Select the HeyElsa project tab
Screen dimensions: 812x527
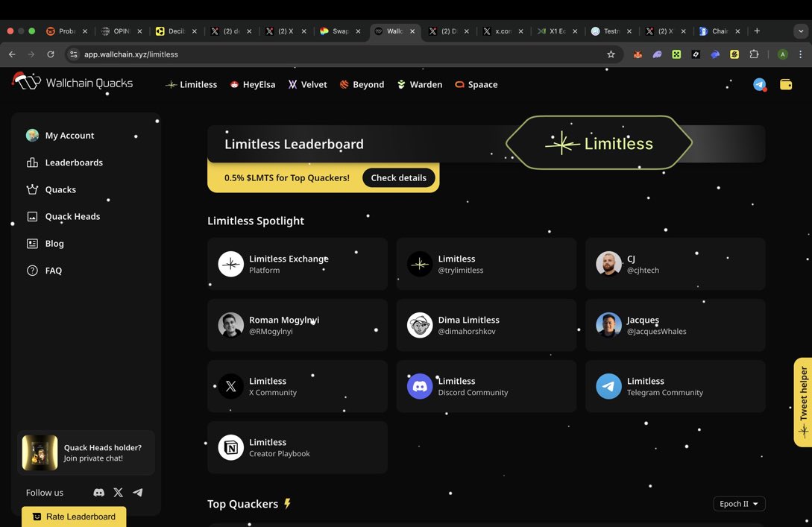(x=252, y=84)
